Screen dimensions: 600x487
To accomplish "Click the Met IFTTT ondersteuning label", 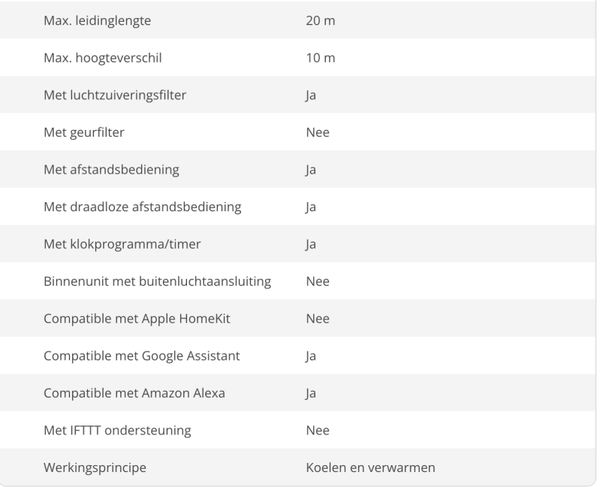I will tap(117, 430).
